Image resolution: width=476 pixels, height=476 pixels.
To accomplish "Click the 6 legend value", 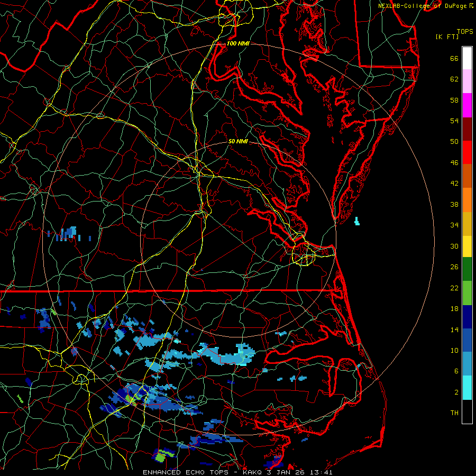I will (456, 371).
